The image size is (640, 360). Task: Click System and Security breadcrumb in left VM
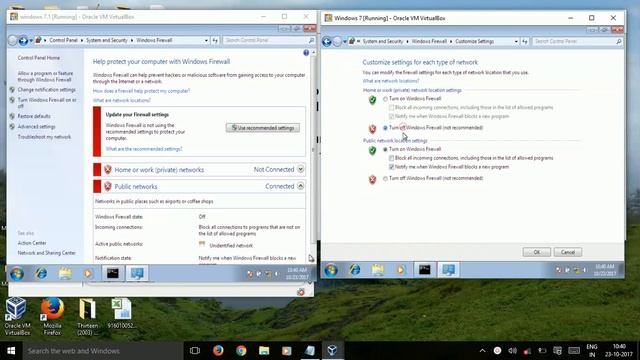point(107,40)
